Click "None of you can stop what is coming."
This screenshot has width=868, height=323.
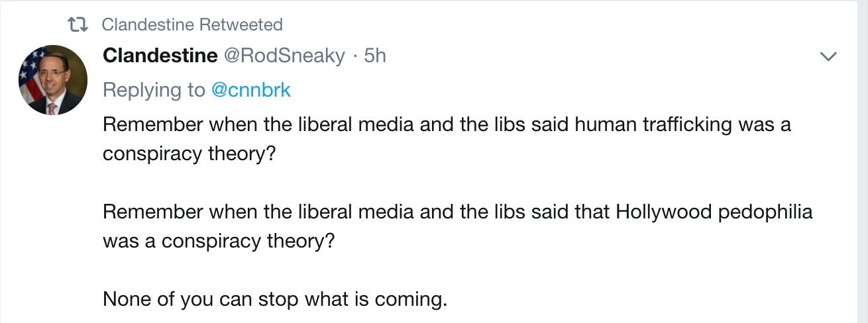coord(275,299)
